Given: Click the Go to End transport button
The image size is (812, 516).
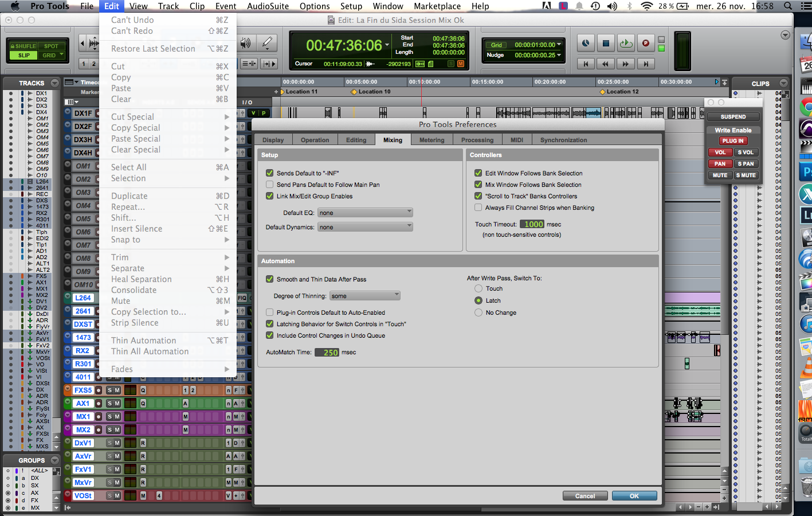Looking at the screenshot, I should 646,64.
